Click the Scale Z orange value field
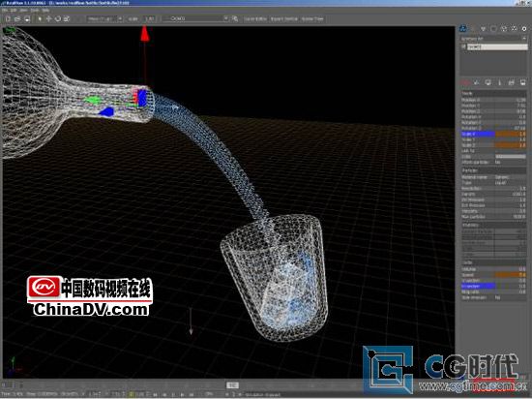The width and height of the screenshot is (532, 399). 511,145
